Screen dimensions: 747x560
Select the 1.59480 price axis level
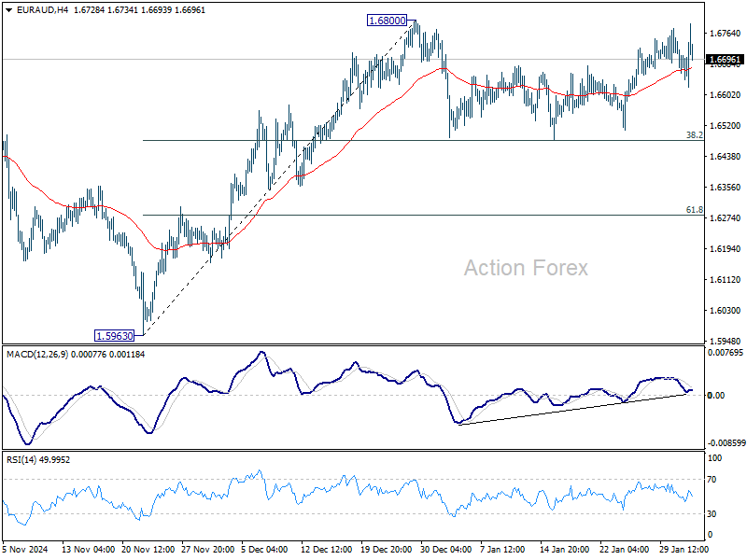tap(726, 341)
